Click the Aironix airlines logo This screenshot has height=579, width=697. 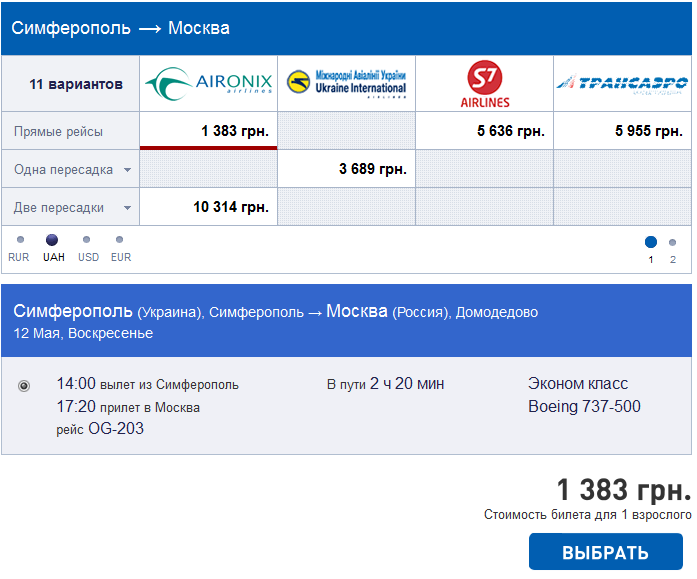208,83
